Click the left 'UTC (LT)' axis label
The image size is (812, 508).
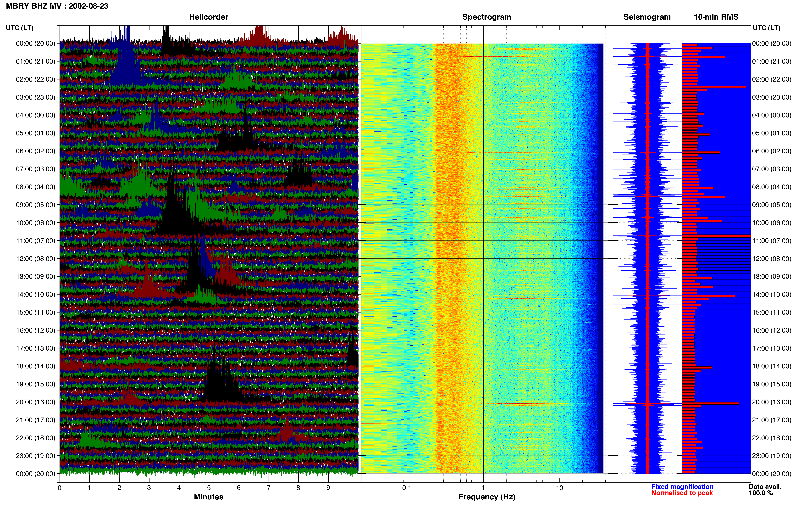coord(20,28)
